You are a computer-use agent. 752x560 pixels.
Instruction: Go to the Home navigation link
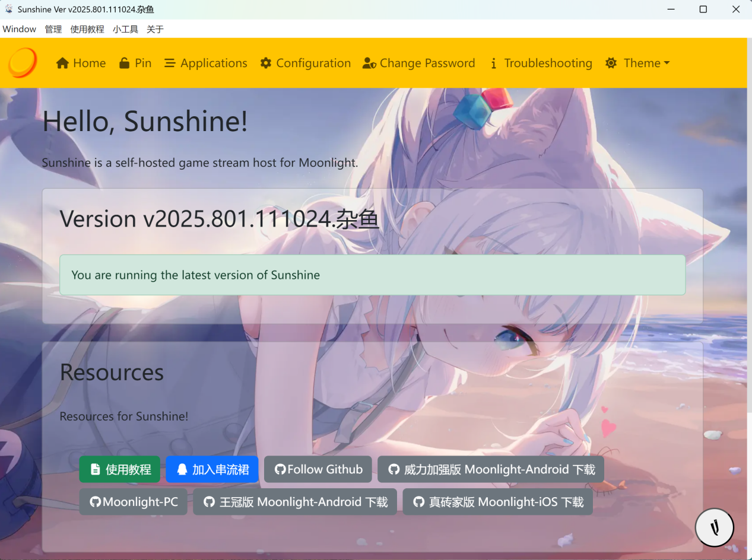(81, 63)
